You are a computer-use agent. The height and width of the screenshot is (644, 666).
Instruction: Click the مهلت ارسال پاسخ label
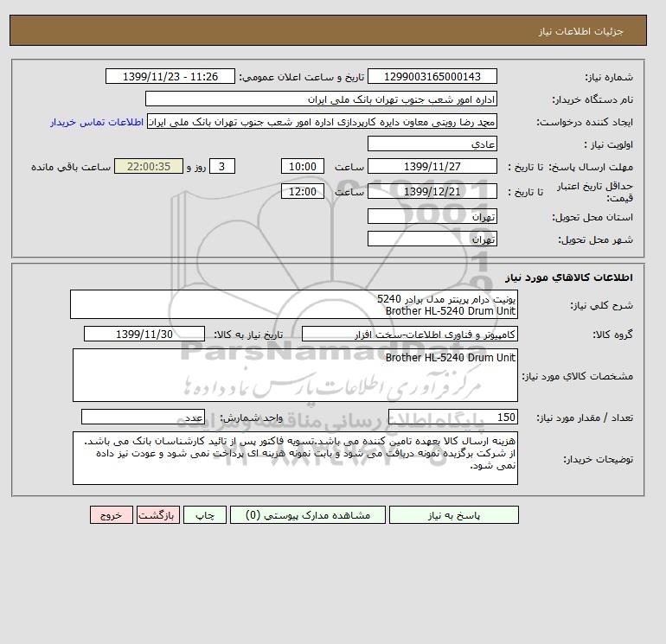pos(591,167)
